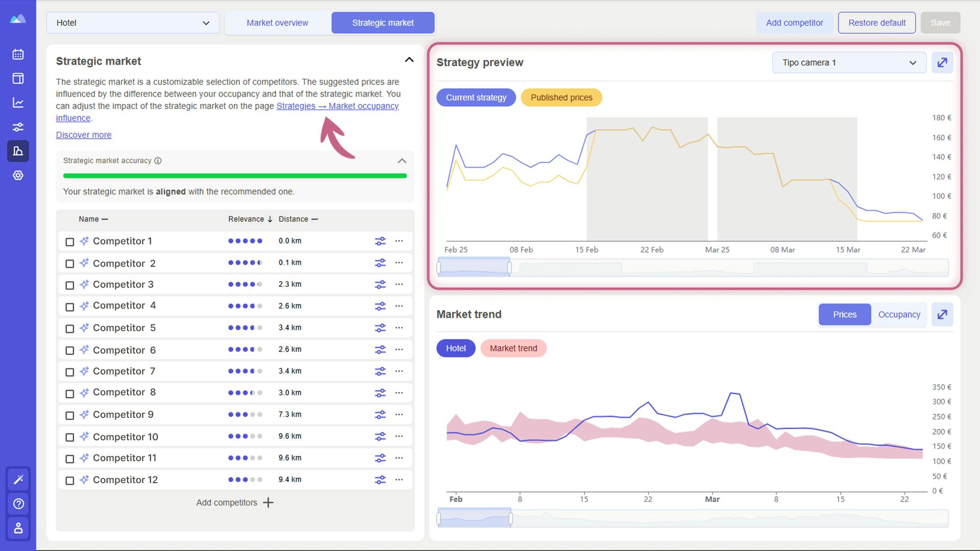Click the Add competitors button
This screenshot has height=551, width=980.
234,503
